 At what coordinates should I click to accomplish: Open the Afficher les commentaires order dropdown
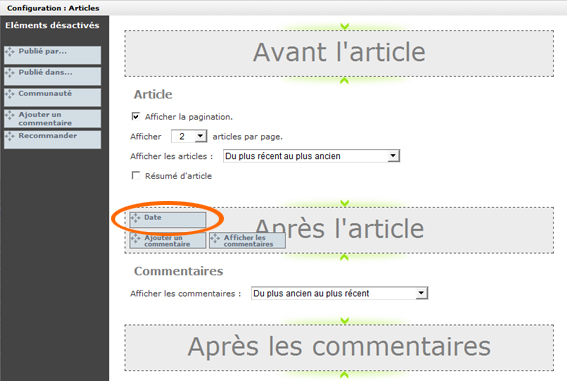340,293
